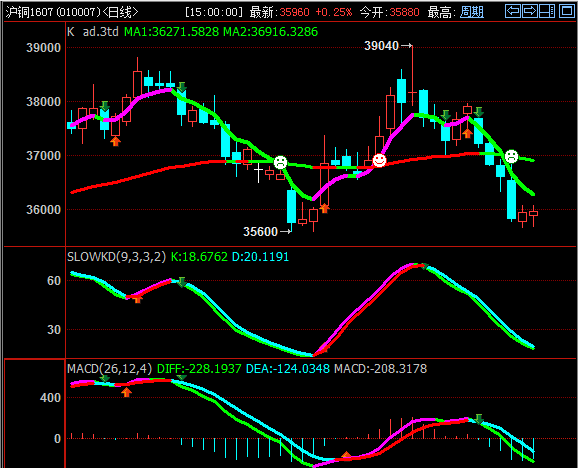Click the forward arrow navigation icon
This screenshot has width=578, height=468.
click(x=530, y=11)
